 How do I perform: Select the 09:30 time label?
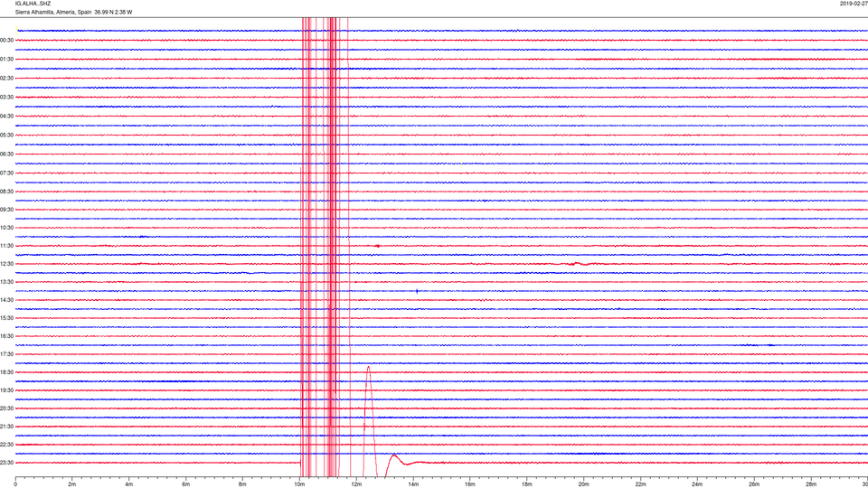(6, 210)
